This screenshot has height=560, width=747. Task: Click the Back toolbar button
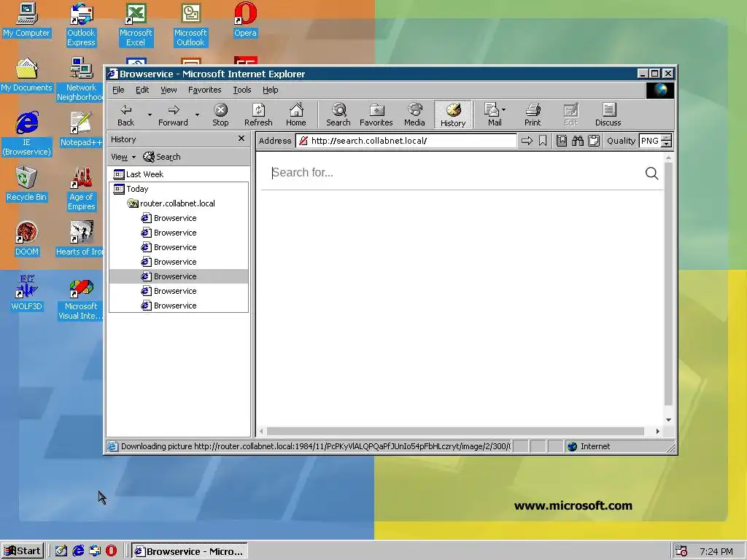coord(125,114)
